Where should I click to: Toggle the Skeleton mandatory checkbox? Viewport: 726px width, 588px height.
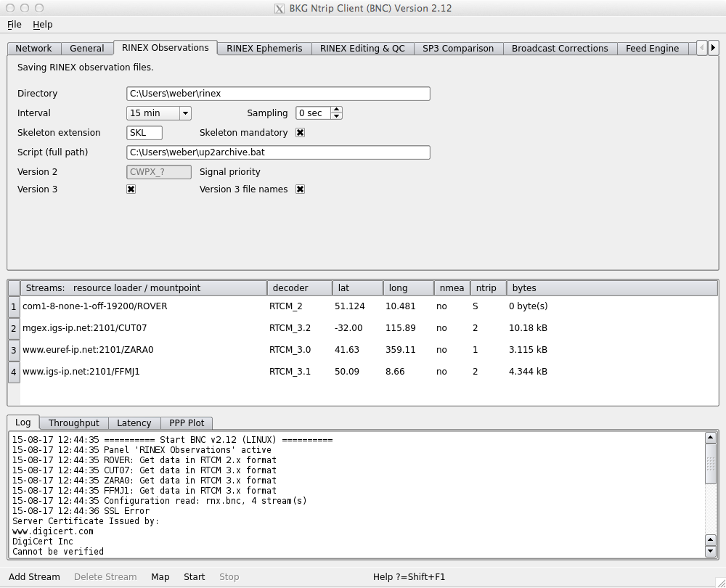click(x=300, y=133)
